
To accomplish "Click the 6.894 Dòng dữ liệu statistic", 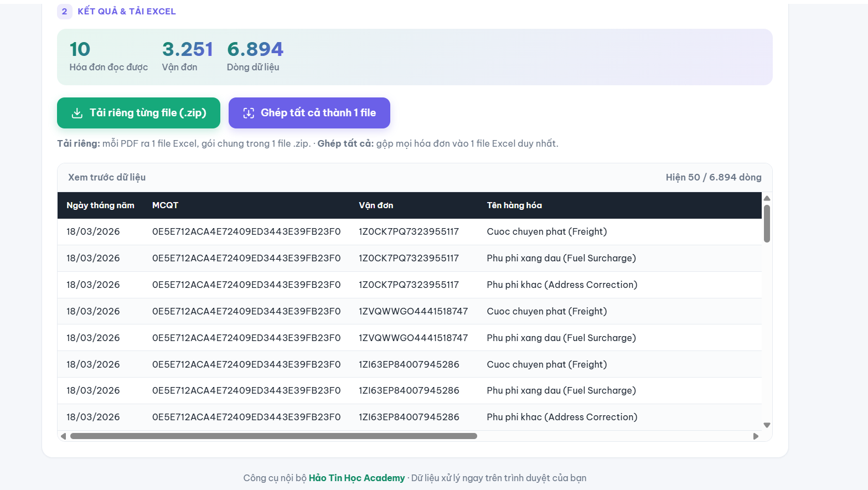I will [x=255, y=56].
